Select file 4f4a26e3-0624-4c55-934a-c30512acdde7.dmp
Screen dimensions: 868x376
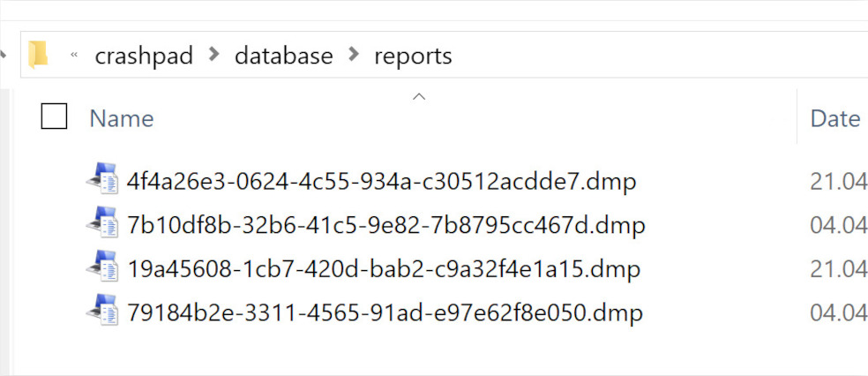381,182
